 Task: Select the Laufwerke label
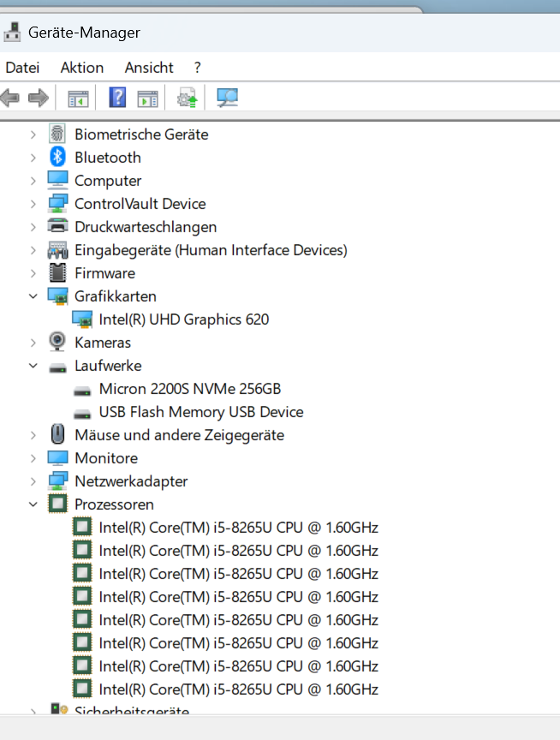(109, 366)
